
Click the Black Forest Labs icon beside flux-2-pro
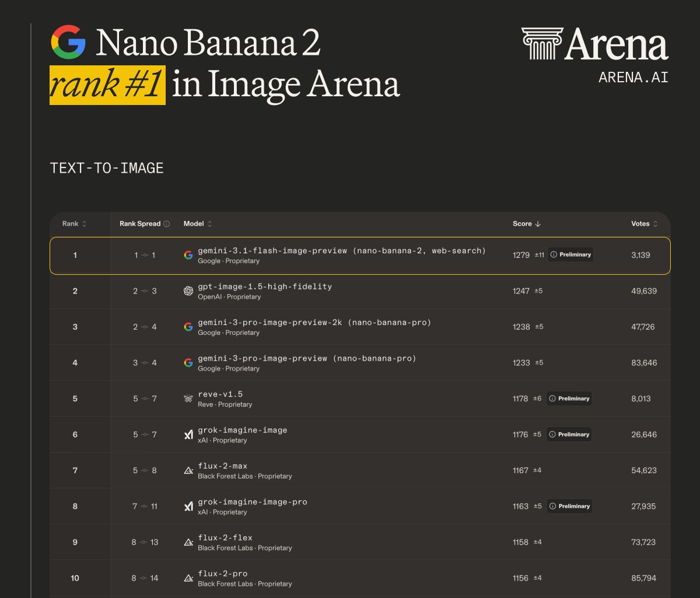pos(188,578)
